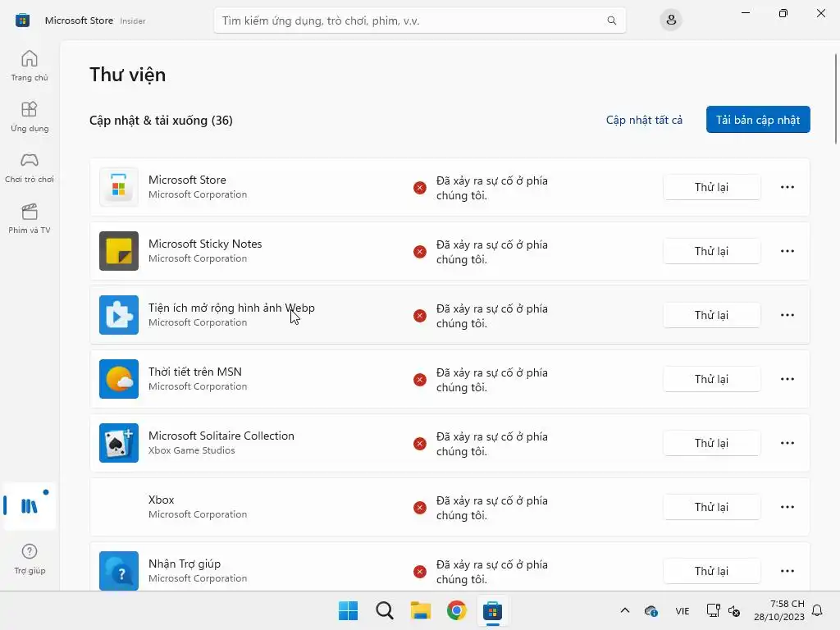Viewport: 840px width, 630px height.
Task: Click the Cập nhật tất cả link
Action: (644, 120)
